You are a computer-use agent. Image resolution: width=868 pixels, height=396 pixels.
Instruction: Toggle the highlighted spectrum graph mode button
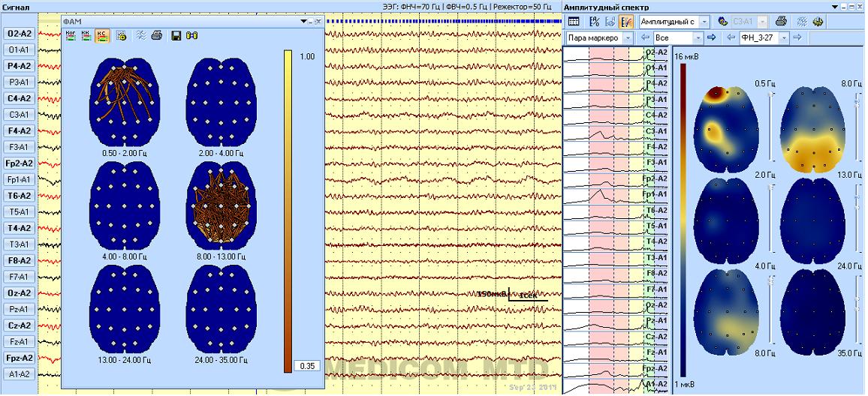[x=626, y=22]
